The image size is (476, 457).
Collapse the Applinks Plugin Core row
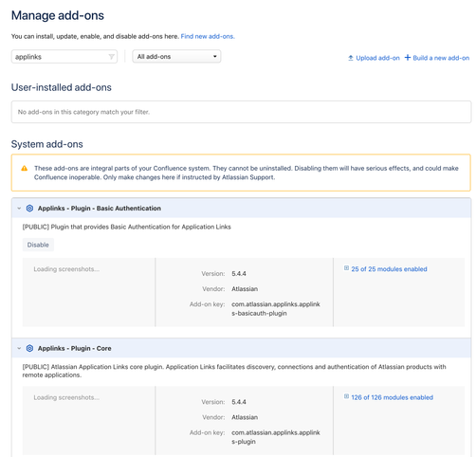click(x=19, y=348)
